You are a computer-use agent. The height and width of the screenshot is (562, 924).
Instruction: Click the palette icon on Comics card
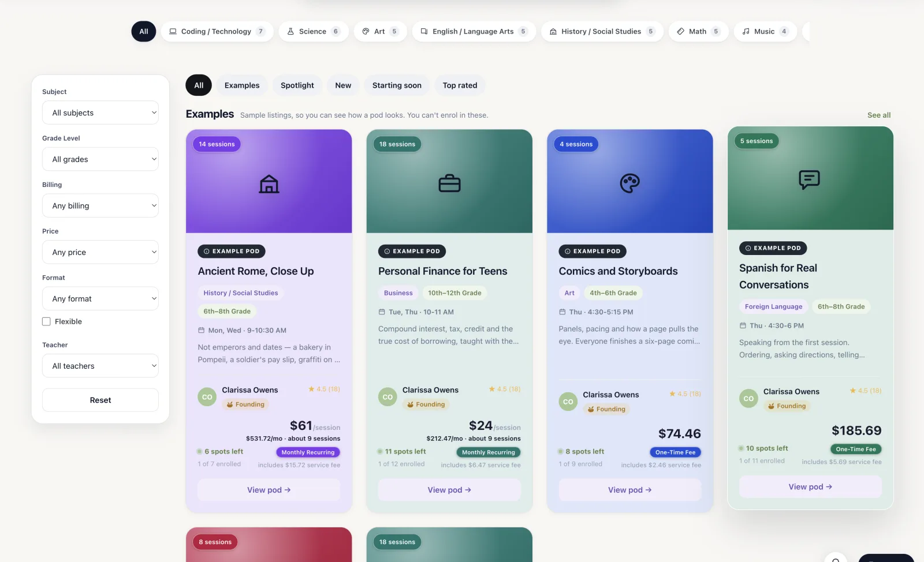pyautogui.click(x=630, y=183)
